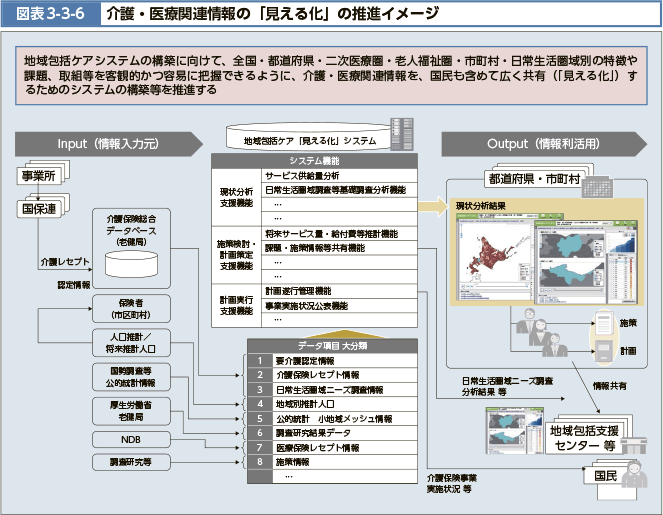Image resolution: width=663 pixels, height=515 pixels.
Task: Click the Output(情報利活用) header
Action: (538, 143)
